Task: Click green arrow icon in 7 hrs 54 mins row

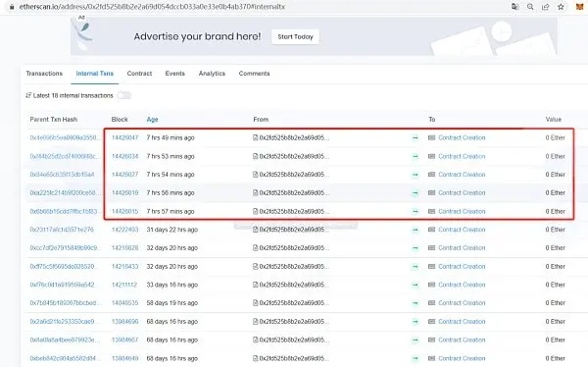Action: click(x=416, y=175)
